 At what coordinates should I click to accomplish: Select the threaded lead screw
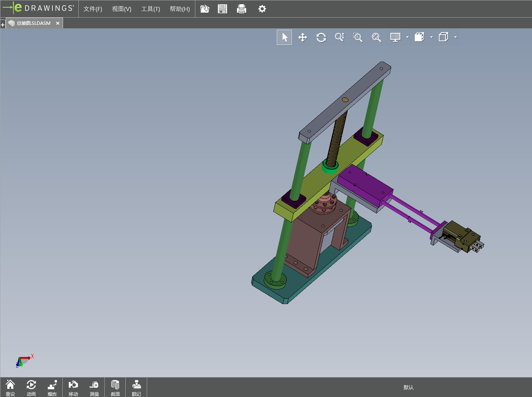338,138
